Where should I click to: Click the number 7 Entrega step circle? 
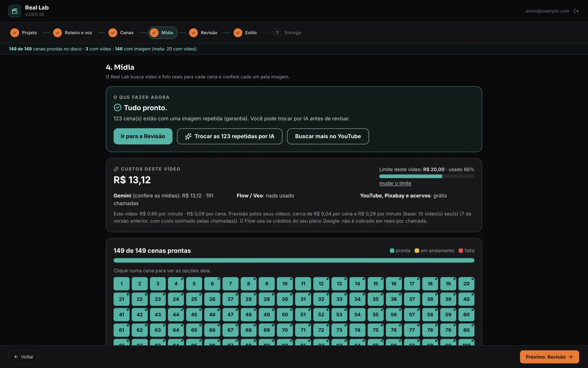[277, 33]
